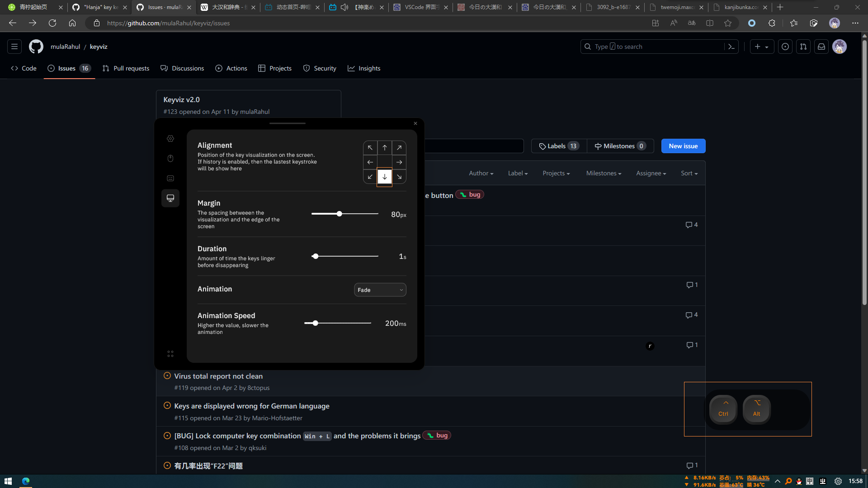Open issue Keys are displayed wrong for German language

click(251, 406)
